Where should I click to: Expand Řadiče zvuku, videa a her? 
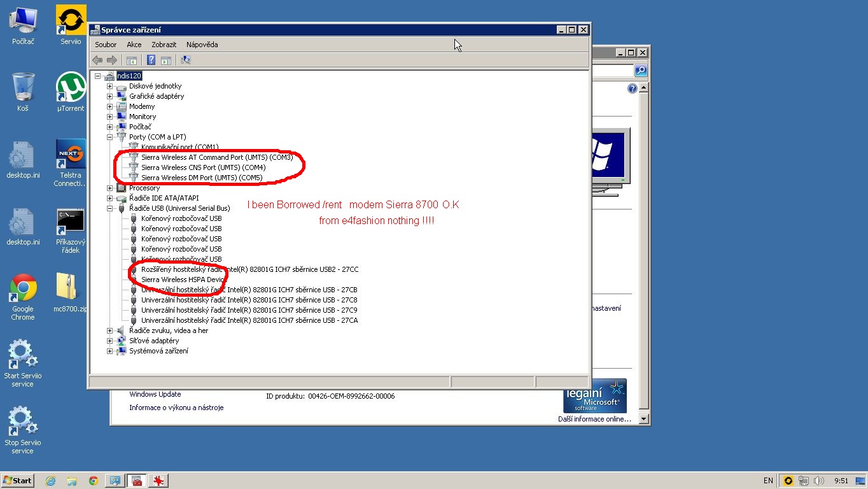point(109,330)
